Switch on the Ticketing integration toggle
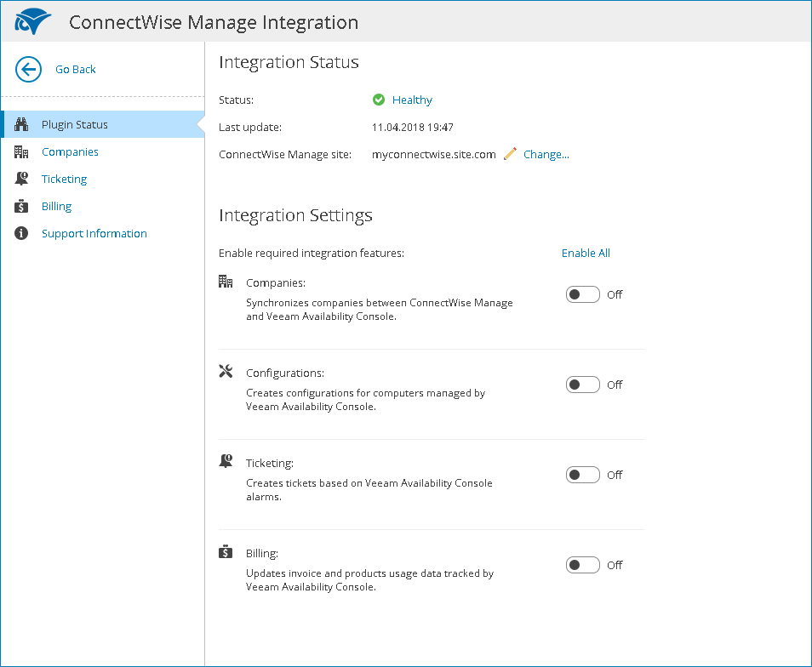 point(583,475)
